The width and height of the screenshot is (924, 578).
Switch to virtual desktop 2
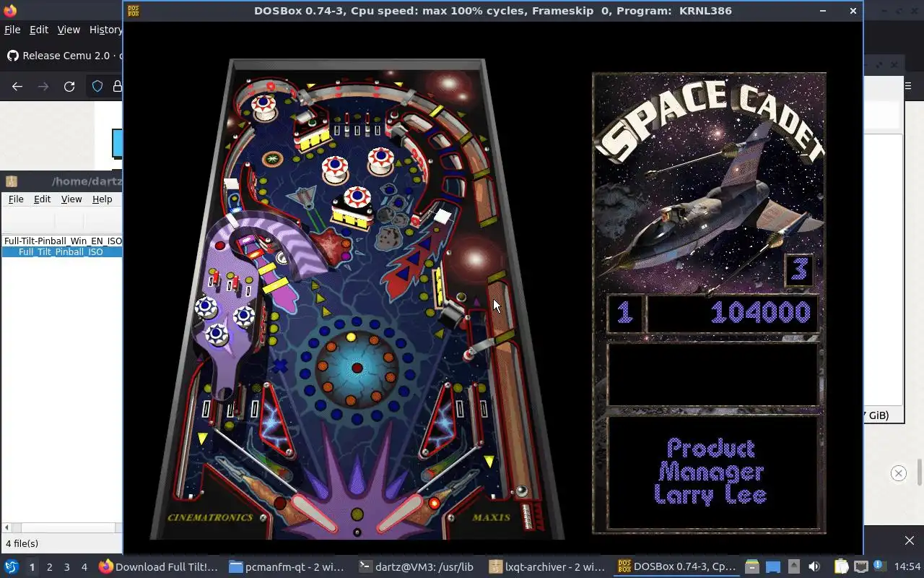[x=49, y=567]
